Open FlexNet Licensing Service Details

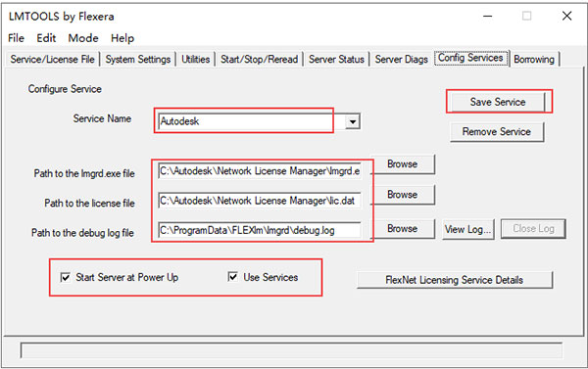click(x=455, y=280)
